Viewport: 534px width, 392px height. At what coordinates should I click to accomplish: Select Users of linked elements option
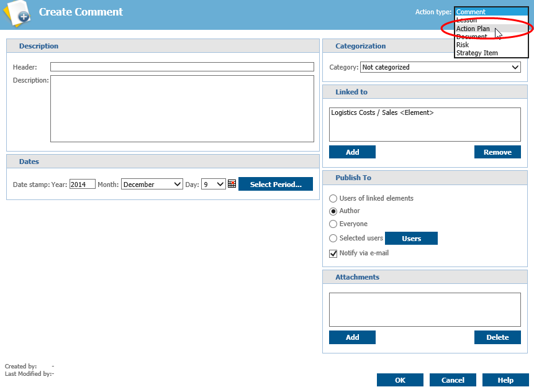333,198
